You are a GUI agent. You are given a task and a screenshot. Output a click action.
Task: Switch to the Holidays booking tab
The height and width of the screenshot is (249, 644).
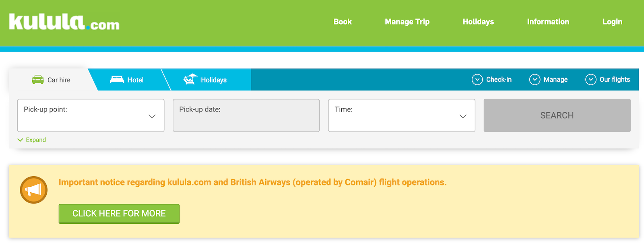click(213, 79)
